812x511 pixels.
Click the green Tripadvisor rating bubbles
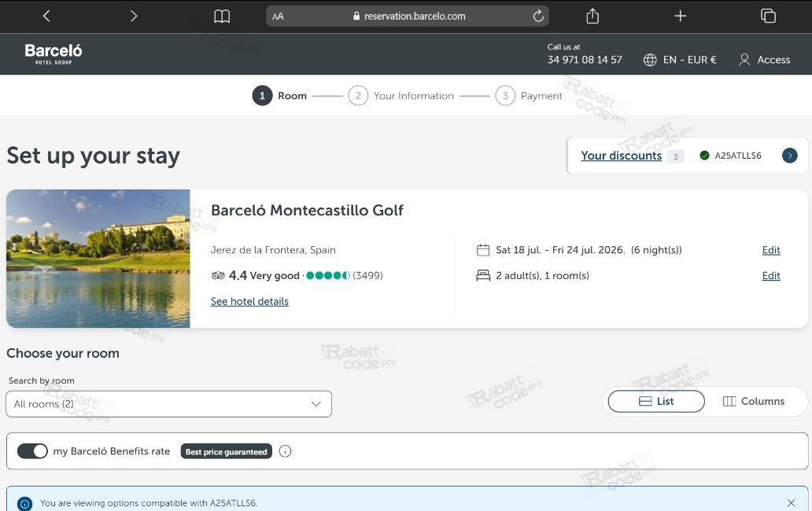pos(328,275)
